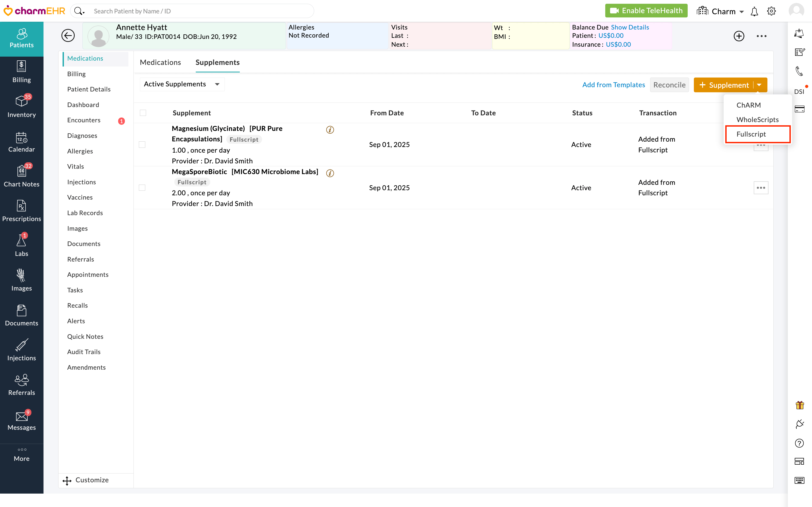
Task: Open the Calendar from the sidebar
Action: click(x=21, y=142)
